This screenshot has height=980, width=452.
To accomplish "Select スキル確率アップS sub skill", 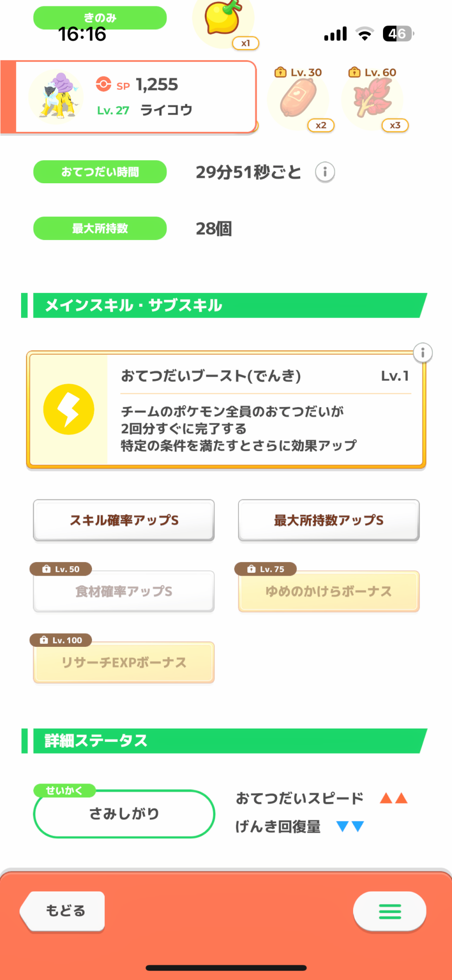I will coord(124,520).
